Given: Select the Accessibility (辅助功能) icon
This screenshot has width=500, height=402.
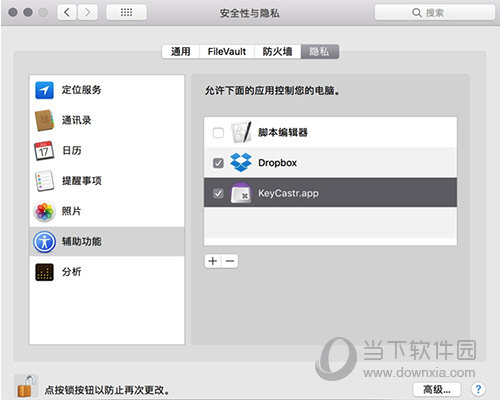Looking at the screenshot, I should pos(44,242).
